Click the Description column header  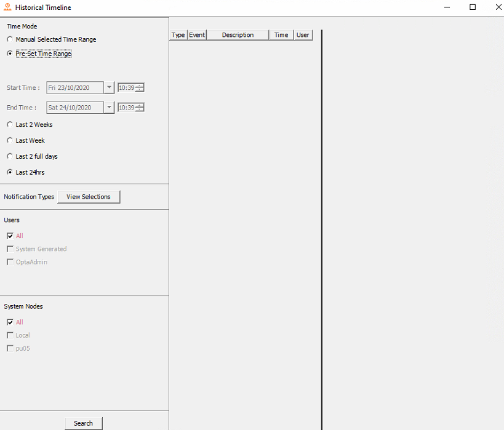[238, 35]
